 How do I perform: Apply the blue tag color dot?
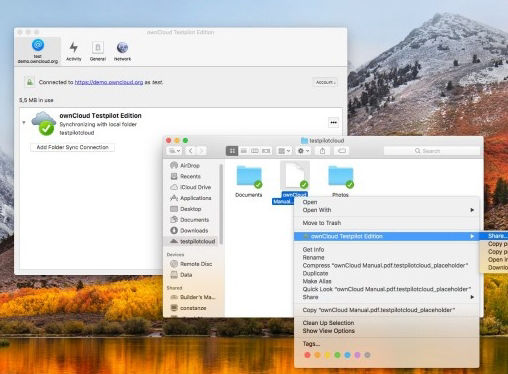point(347,355)
